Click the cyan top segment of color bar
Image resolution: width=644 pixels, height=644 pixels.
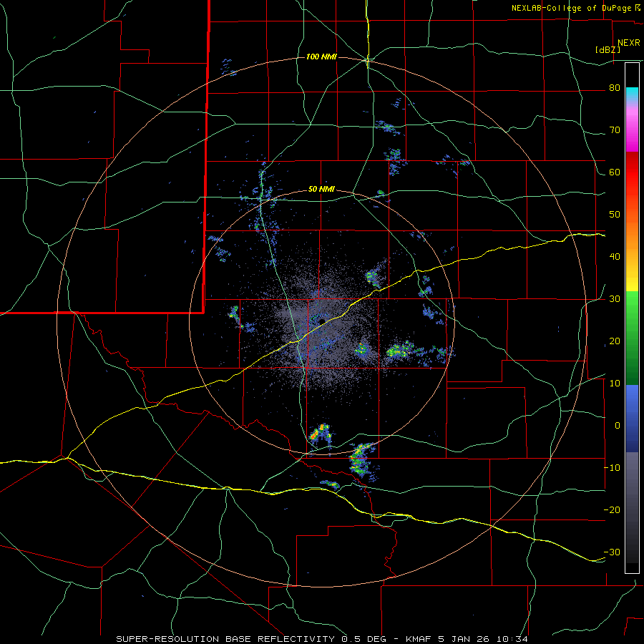[x=632, y=94]
